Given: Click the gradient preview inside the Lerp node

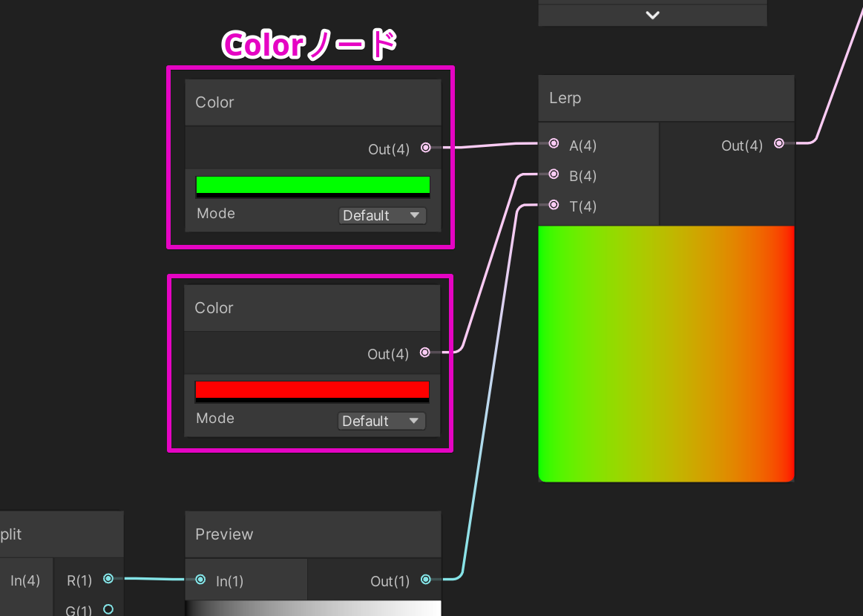Looking at the screenshot, I should tap(666, 354).
